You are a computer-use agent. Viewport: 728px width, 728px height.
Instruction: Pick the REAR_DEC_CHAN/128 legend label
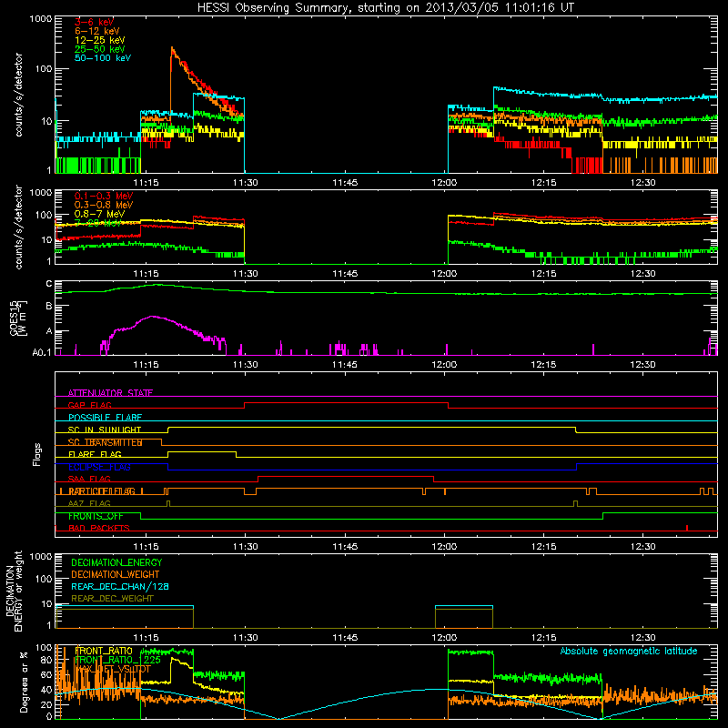pyautogui.click(x=120, y=587)
